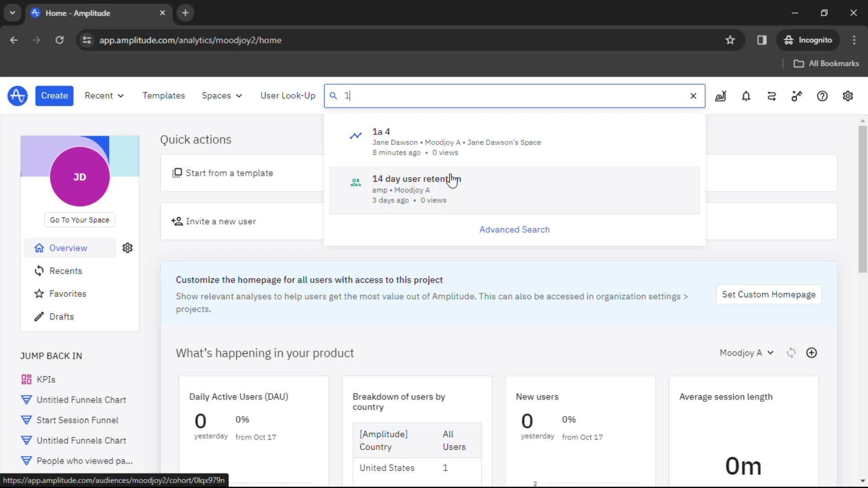The width and height of the screenshot is (868, 488).
Task: Open the Create button menu
Action: click(54, 95)
